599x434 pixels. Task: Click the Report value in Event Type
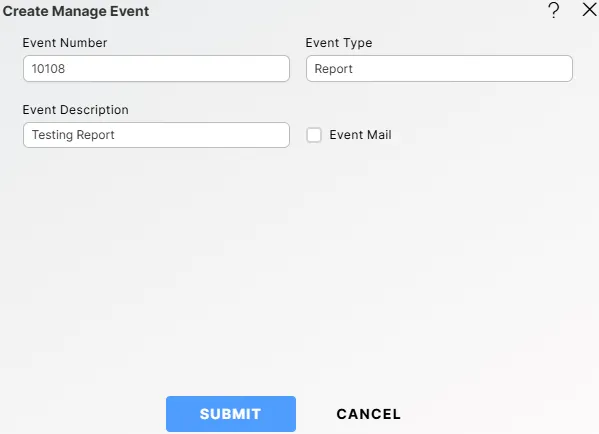coord(333,69)
